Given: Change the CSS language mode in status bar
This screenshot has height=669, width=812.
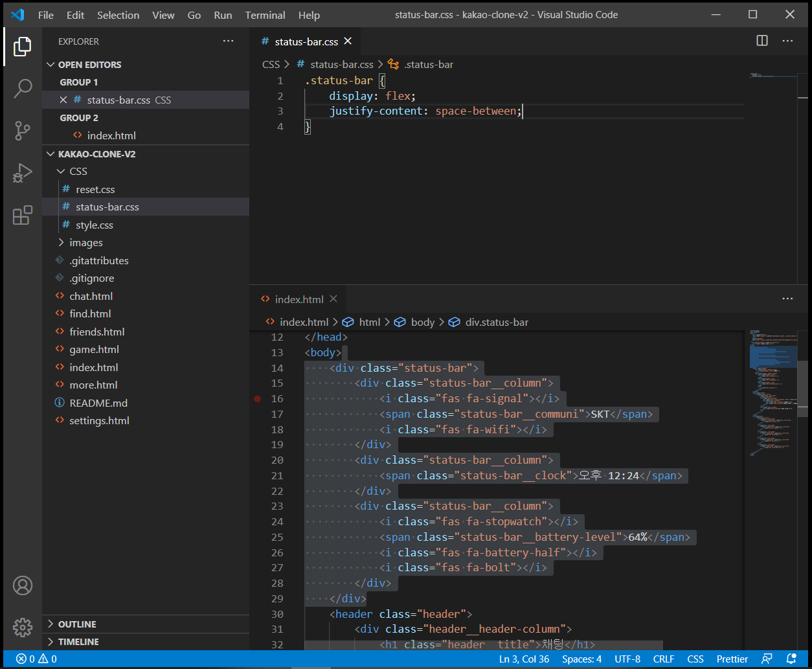Looking at the screenshot, I should 695,659.
